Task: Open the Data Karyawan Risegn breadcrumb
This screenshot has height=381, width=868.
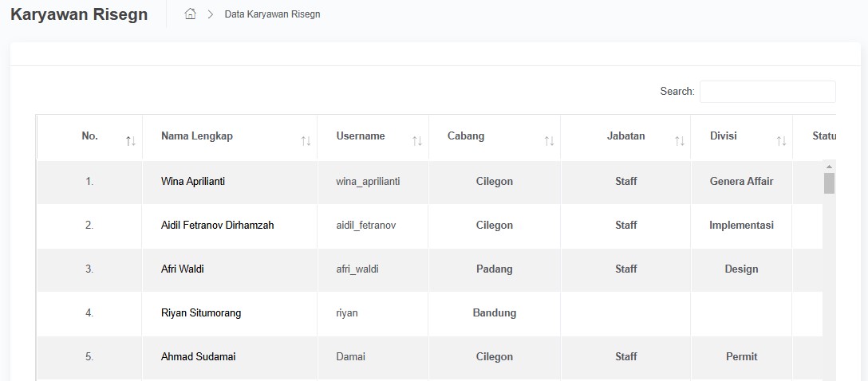Action: point(272,14)
